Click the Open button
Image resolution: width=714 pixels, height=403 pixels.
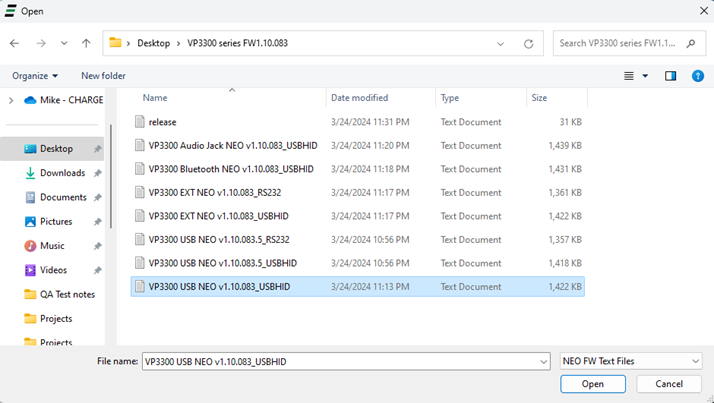[593, 384]
